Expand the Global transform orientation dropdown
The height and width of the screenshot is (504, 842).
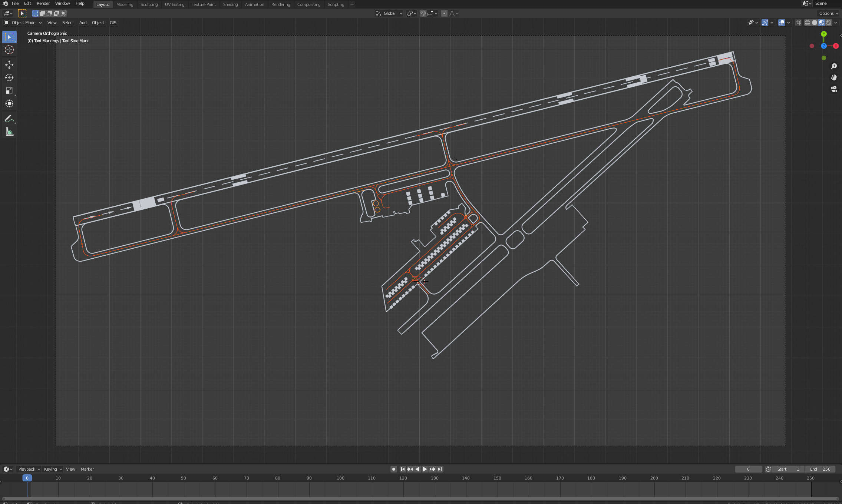(389, 13)
